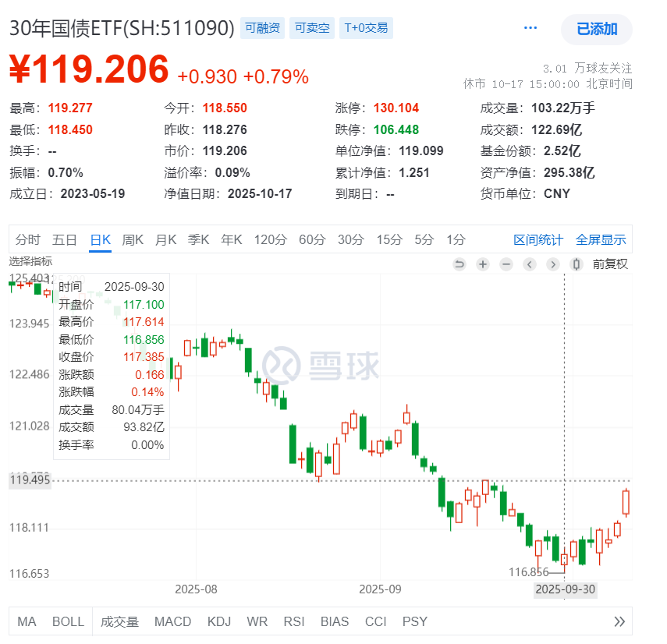Click the chart undo/reset arrow icon

point(459,264)
